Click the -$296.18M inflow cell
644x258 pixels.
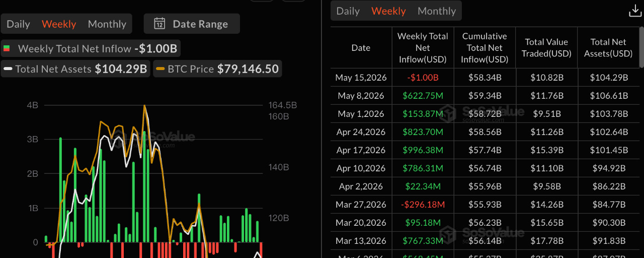point(423,205)
